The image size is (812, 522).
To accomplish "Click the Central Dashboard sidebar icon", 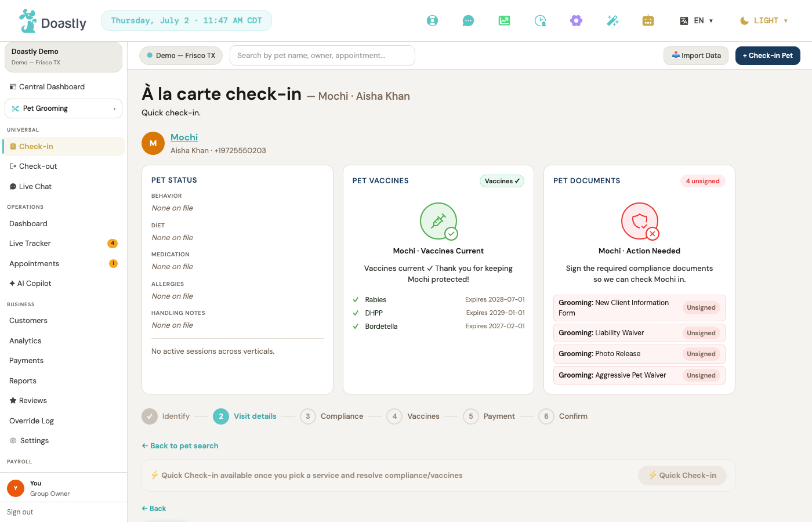I will point(13,87).
